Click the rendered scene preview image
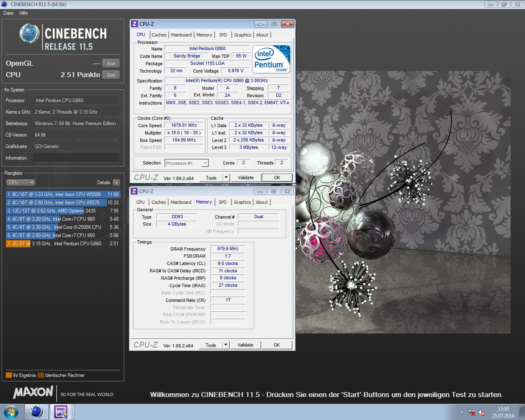 [403, 202]
